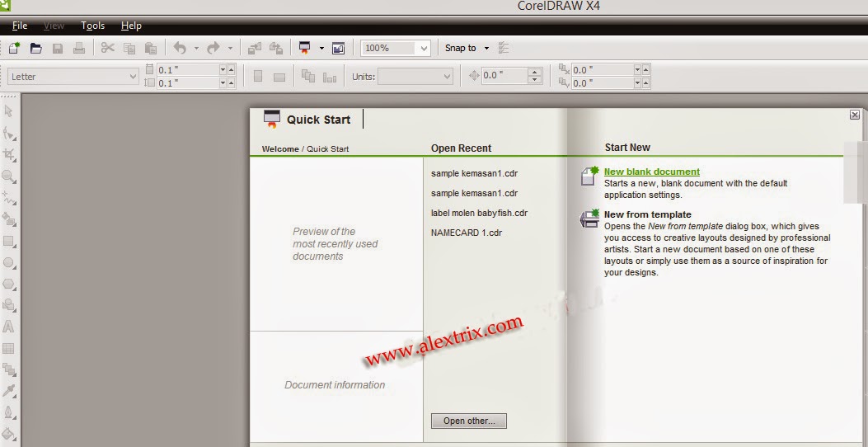Open recent file NAMECARD 1.cdr
The width and height of the screenshot is (868, 447).
coord(466,233)
